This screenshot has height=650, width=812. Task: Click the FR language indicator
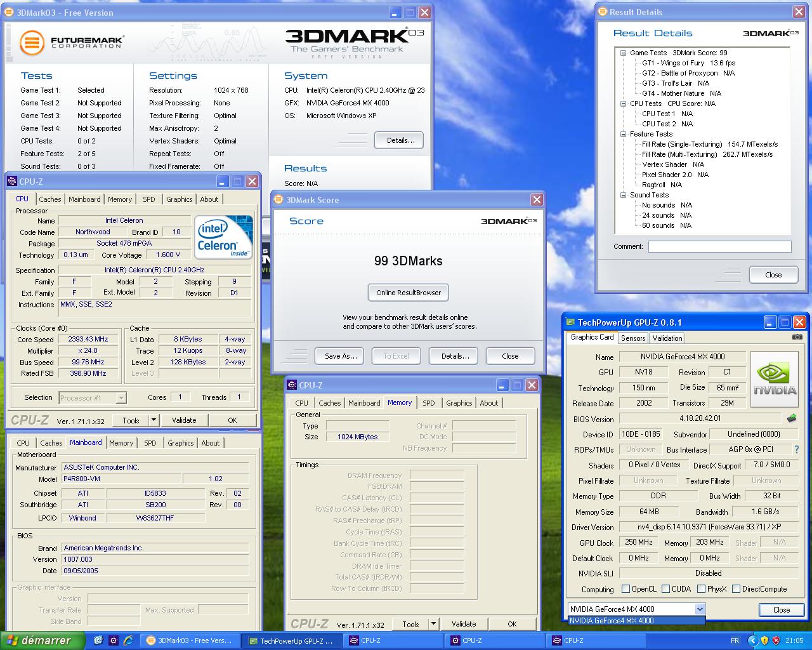[x=735, y=640]
